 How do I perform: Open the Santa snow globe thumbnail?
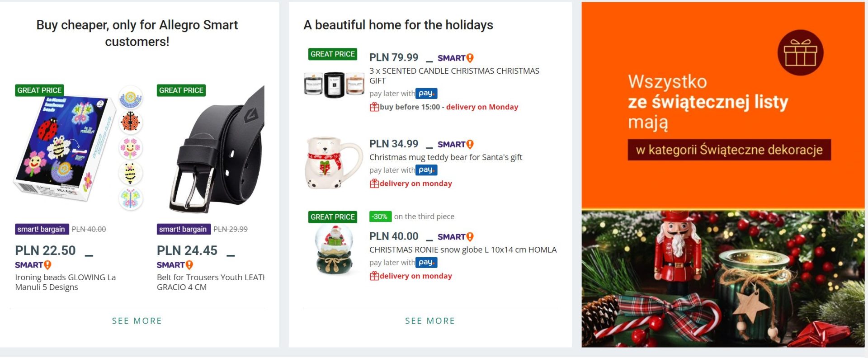[334, 250]
